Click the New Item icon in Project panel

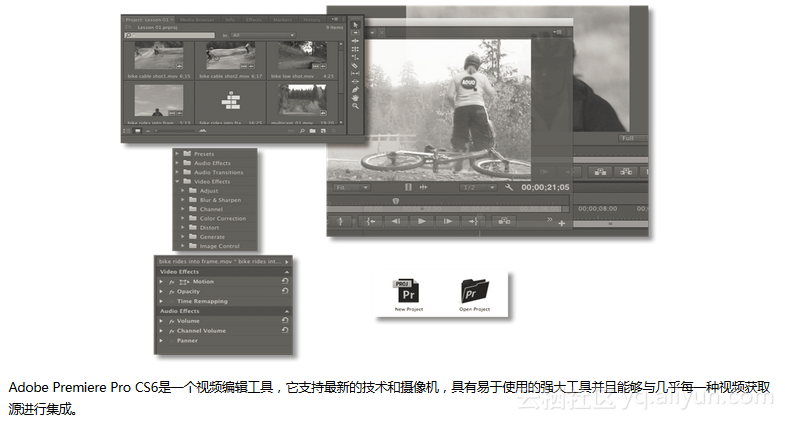323,131
